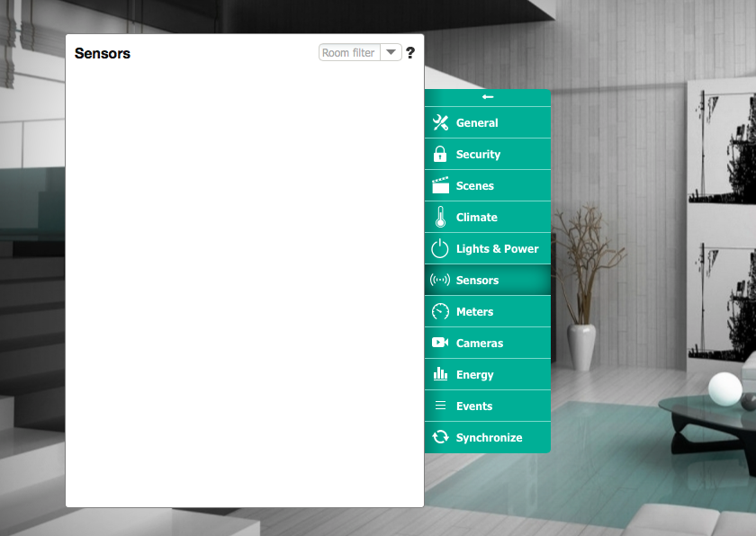
Task: Click the wrench and screwdriver General icon
Action: [440, 123]
